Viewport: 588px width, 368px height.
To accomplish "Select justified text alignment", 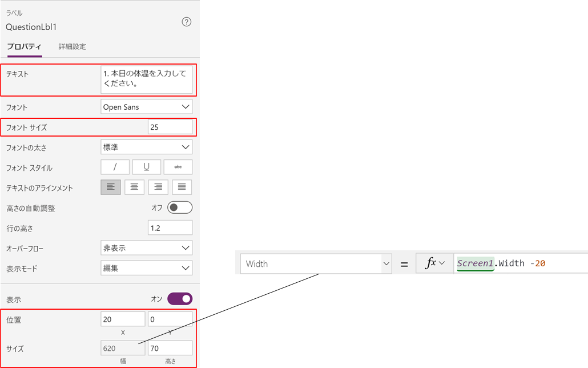I will [181, 187].
